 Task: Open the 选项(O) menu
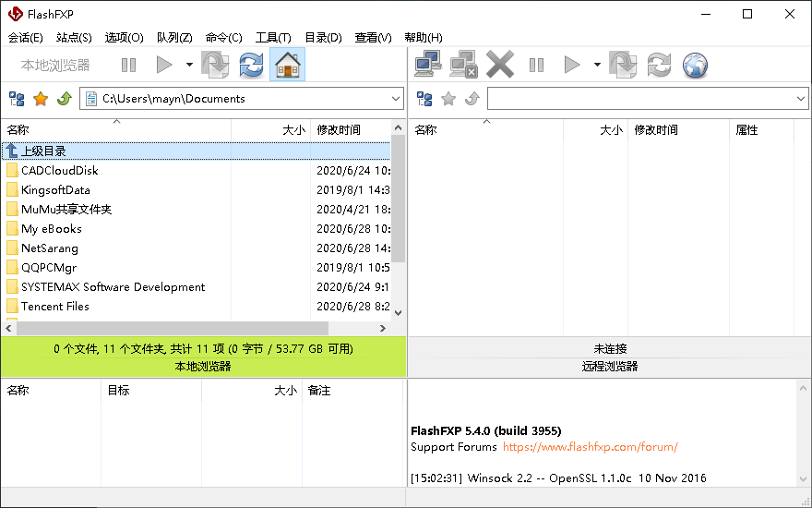125,38
